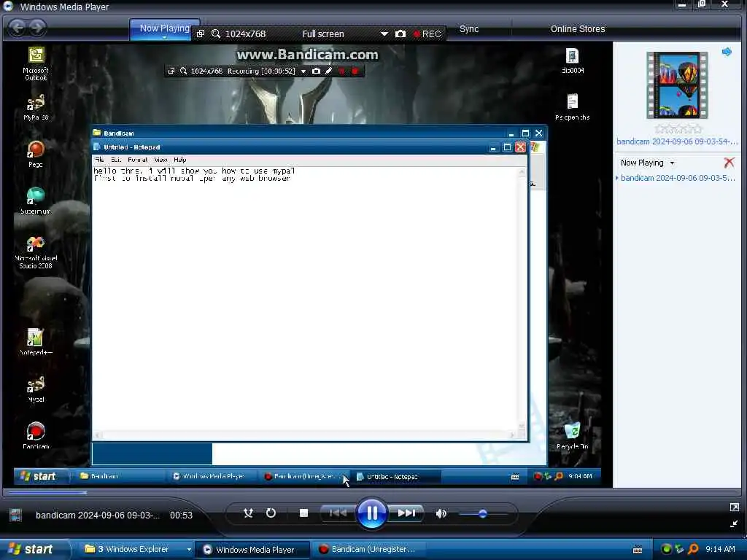
Task: Pause the playing video
Action: [371, 513]
